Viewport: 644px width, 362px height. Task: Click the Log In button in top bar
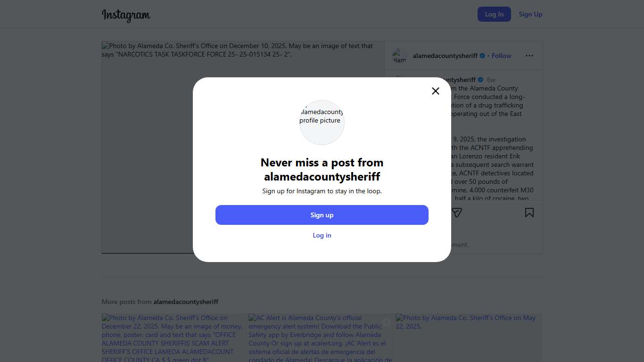tap(494, 14)
